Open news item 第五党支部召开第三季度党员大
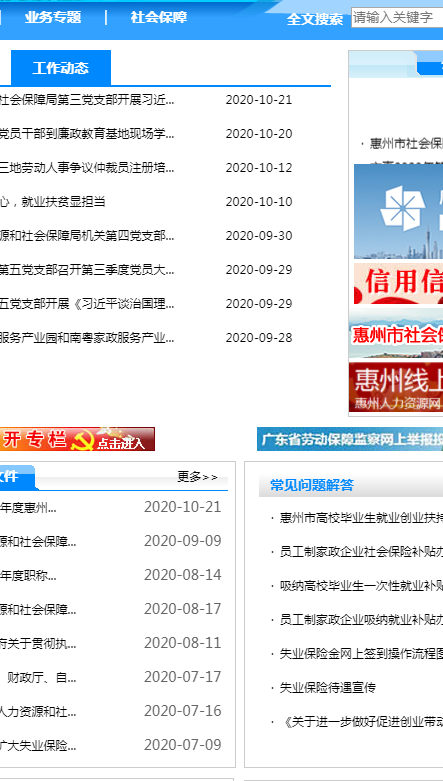Viewport: 443px width, 781px height. (x=87, y=269)
